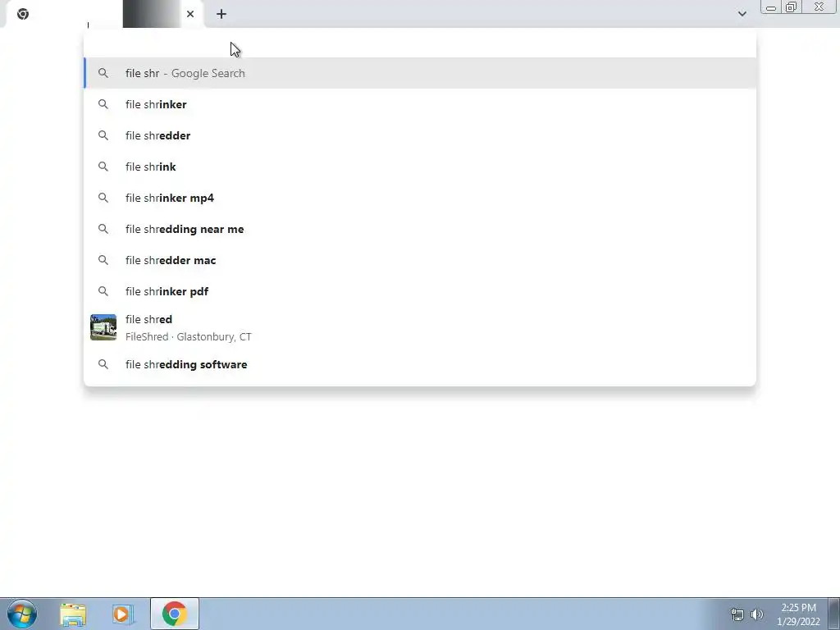840x630 pixels.
Task: Click the Chrome tab favicon
Action: click(x=22, y=14)
